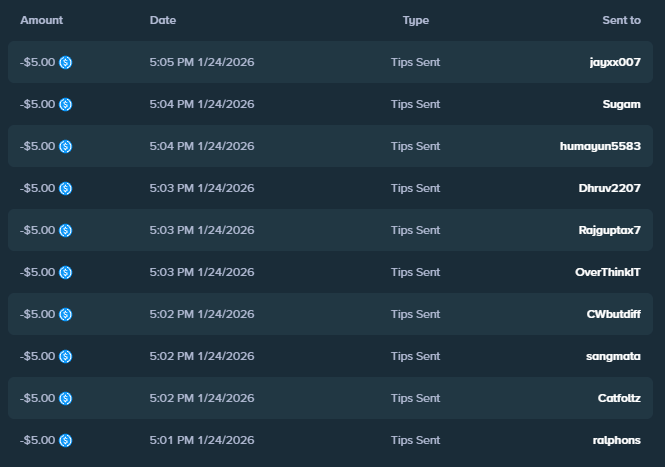This screenshot has height=467, width=665.
Task: Click -$5.00 amount in CWbutdiff row
Action: point(38,314)
